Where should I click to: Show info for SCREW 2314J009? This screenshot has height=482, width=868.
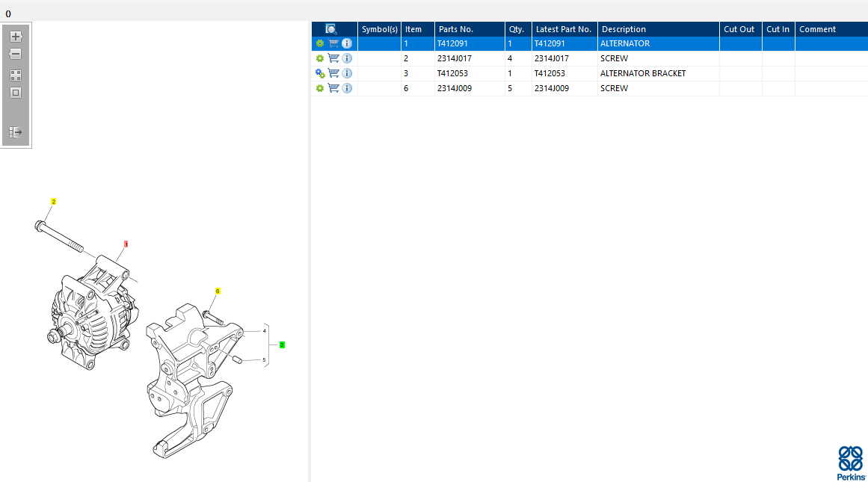tap(347, 88)
